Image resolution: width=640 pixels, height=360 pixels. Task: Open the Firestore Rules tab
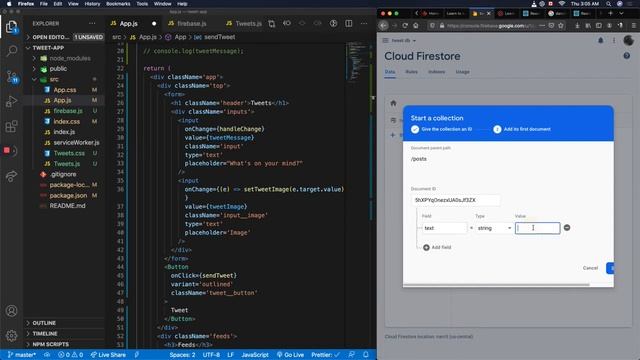click(411, 72)
